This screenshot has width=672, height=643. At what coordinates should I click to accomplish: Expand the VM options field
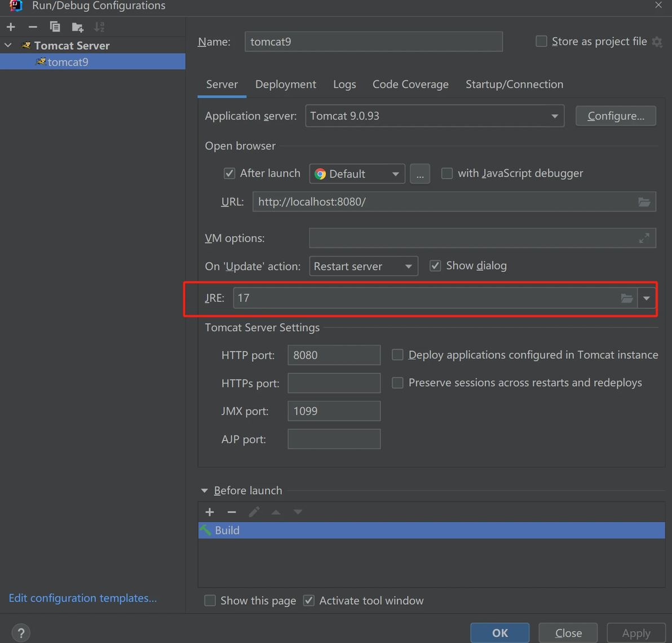(644, 238)
